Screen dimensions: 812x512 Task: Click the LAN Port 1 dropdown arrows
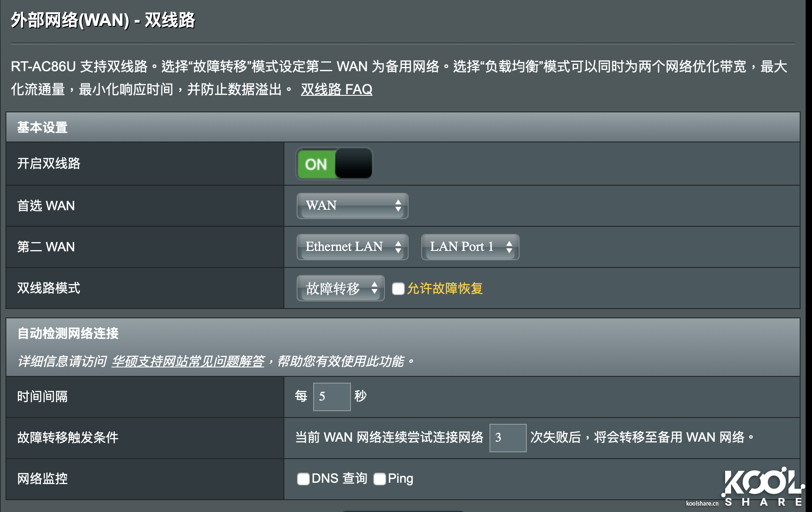(509, 247)
